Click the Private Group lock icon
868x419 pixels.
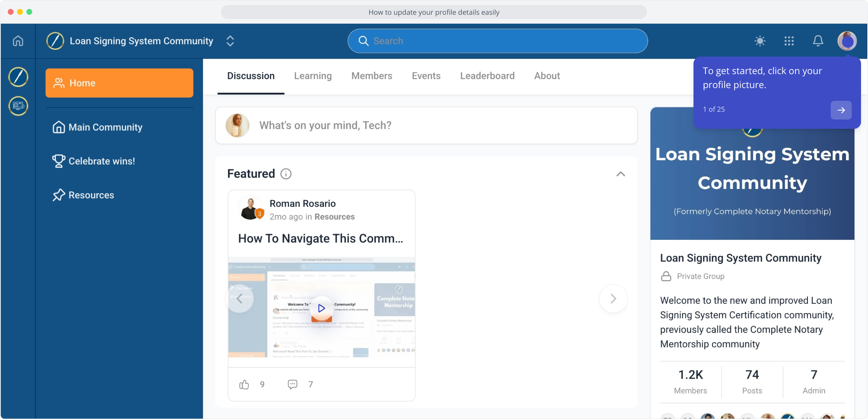666,276
